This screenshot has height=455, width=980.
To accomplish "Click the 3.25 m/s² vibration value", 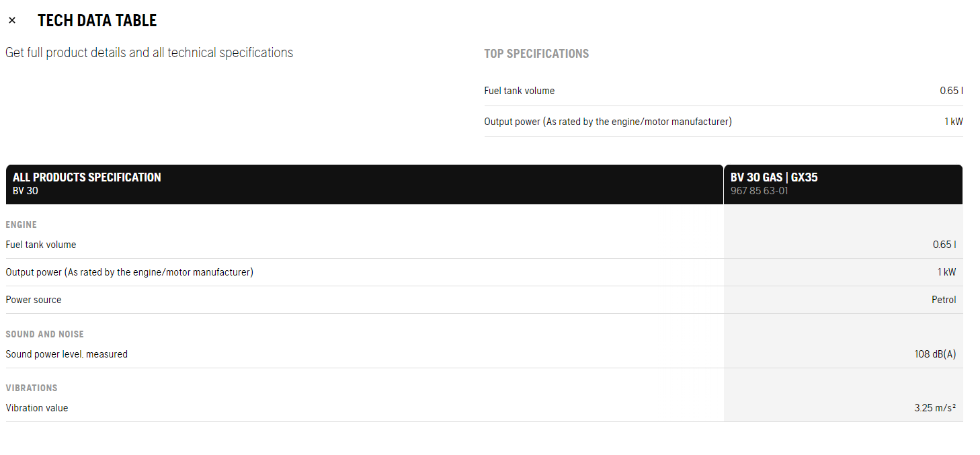I will 935,408.
